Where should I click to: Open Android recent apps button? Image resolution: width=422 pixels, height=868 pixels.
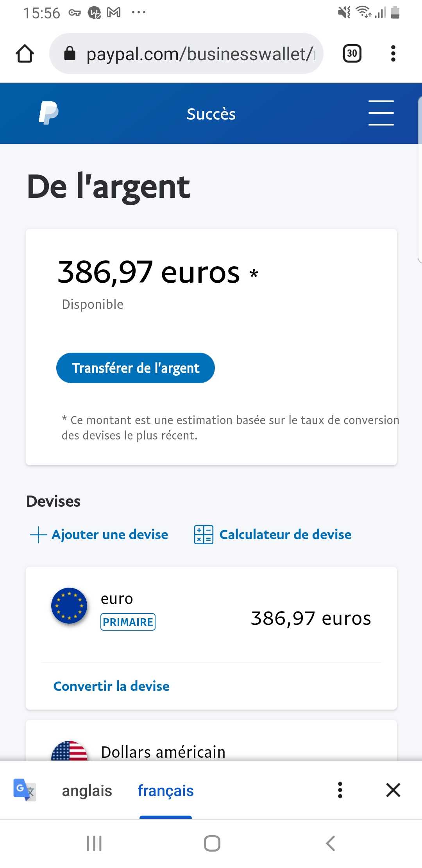pos(94,843)
